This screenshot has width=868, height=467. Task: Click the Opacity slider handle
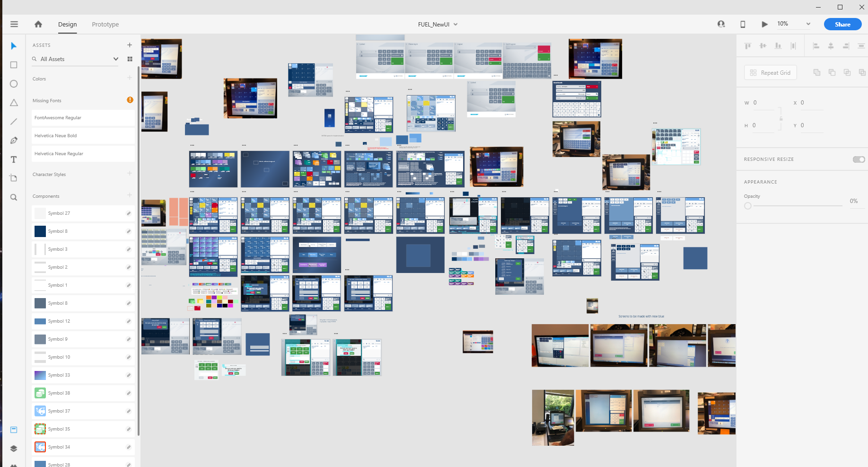pyautogui.click(x=748, y=206)
